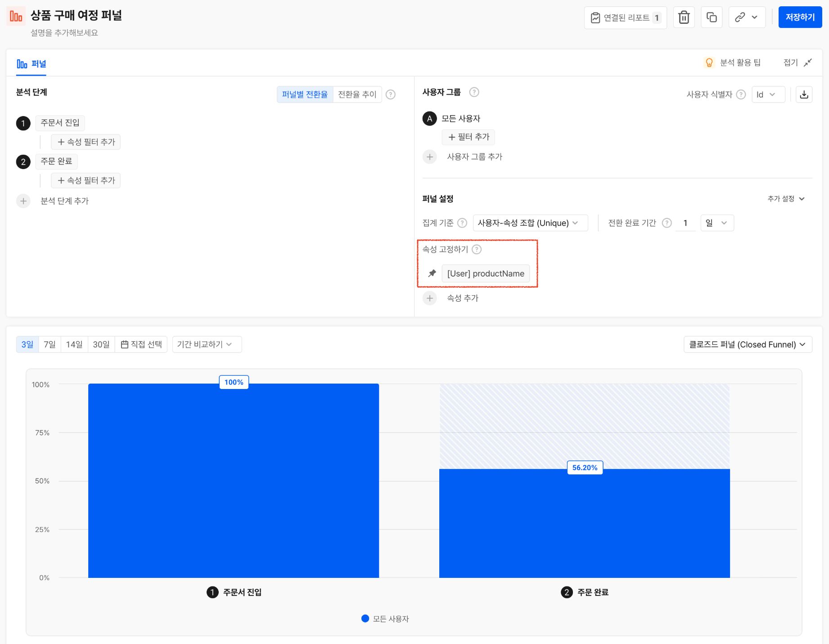
Task: Add property filter under 주문 완료
Action: [x=86, y=181]
